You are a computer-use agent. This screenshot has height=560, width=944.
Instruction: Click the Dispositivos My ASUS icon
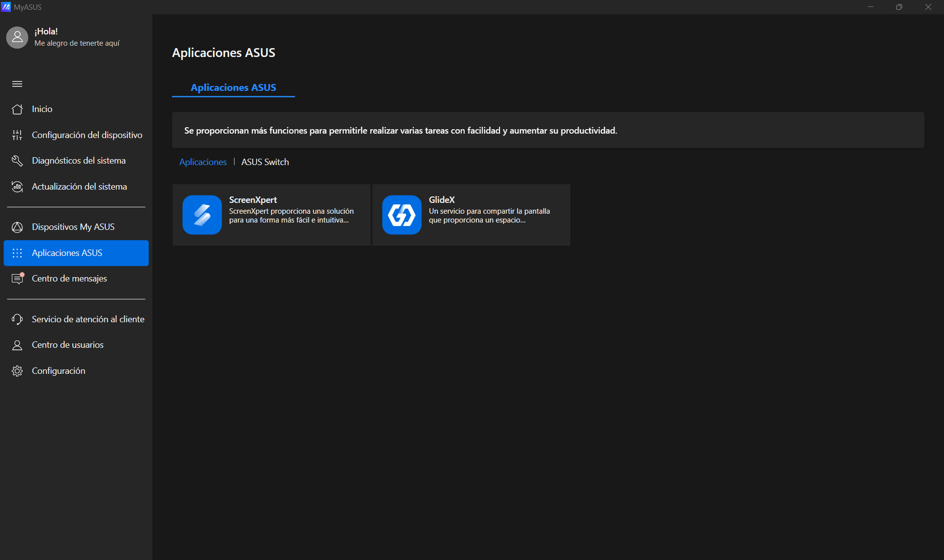[x=17, y=227]
